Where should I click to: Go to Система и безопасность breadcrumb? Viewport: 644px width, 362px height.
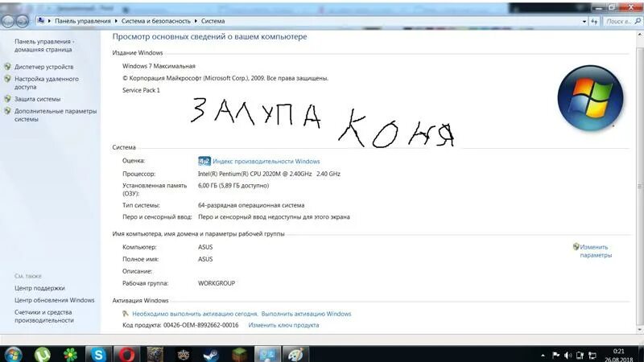(x=156, y=21)
